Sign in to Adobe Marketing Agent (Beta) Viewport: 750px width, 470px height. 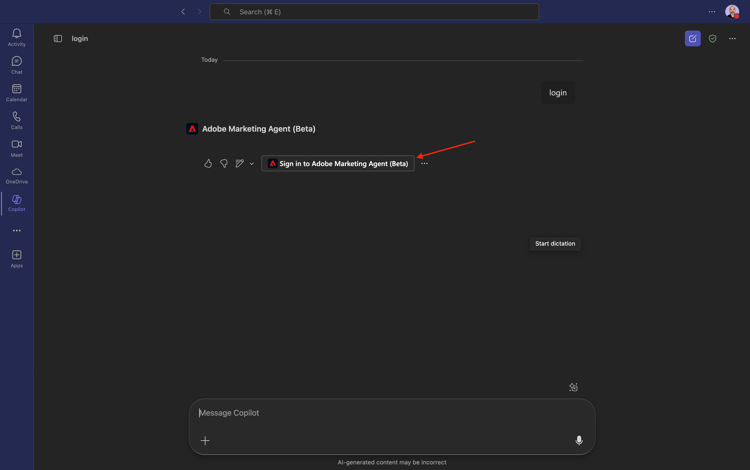point(338,164)
